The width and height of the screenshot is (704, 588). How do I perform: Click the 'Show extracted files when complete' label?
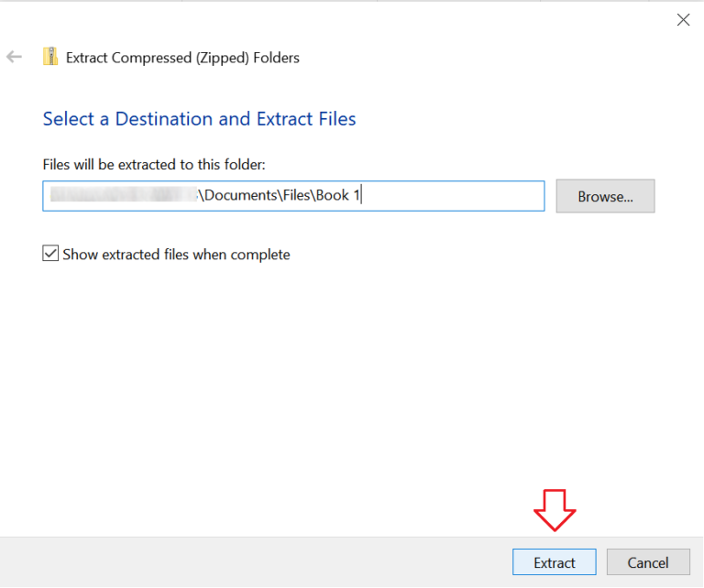coord(176,255)
